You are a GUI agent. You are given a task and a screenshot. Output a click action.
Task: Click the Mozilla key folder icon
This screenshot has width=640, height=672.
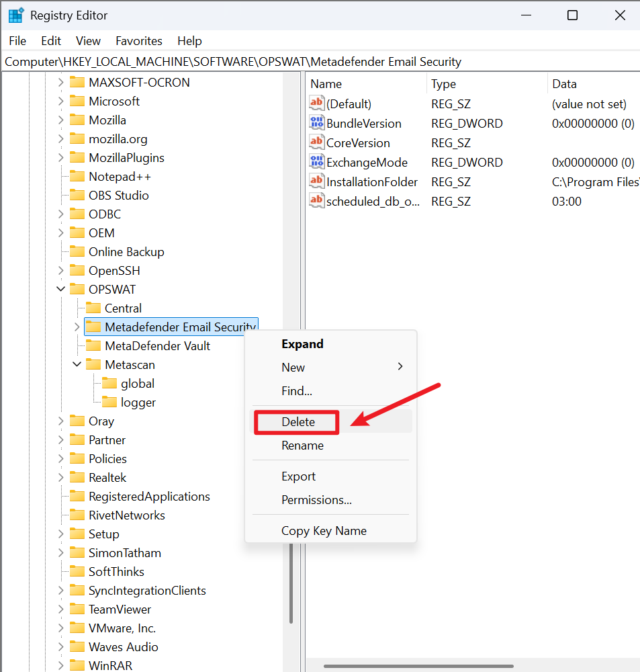point(77,120)
